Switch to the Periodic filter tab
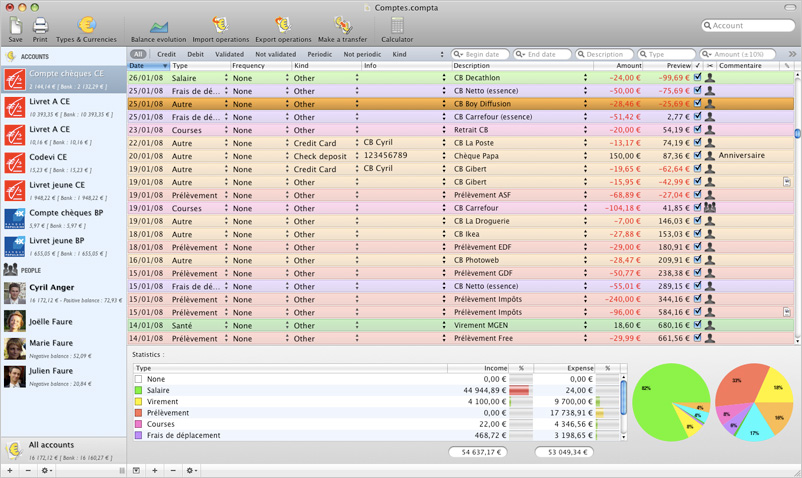The image size is (802, 478). click(x=320, y=55)
